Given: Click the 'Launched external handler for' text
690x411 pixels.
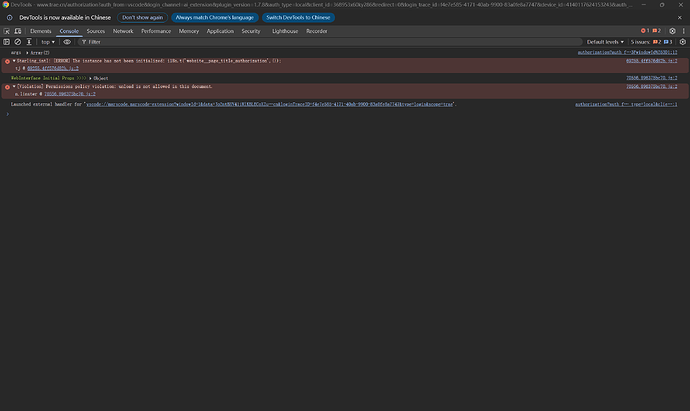Looking at the screenshot, I should [46, 104].
